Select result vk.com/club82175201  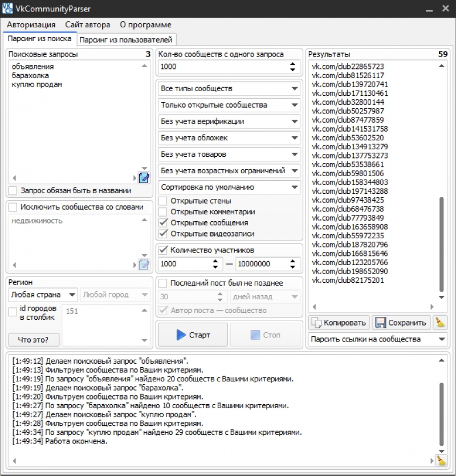coord(348,280)
